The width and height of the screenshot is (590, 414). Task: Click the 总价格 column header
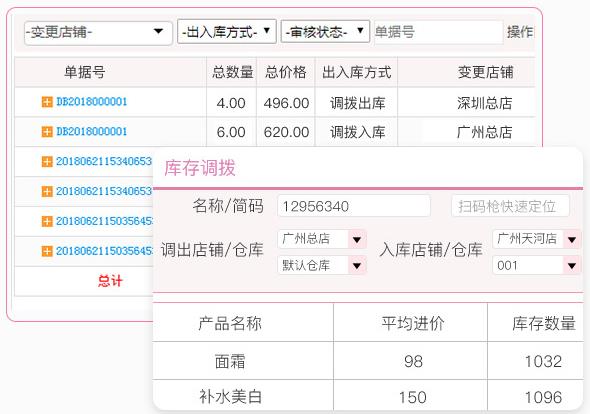286,72
